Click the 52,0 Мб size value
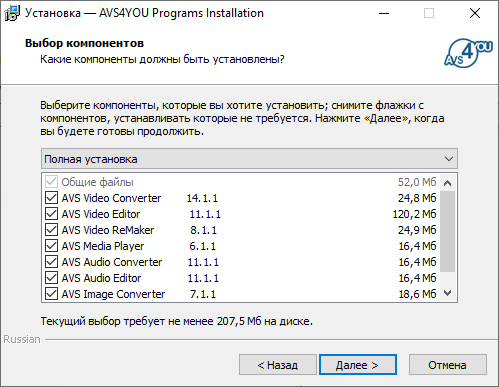This screenshot has height=387, width=499. coord(417,182)
